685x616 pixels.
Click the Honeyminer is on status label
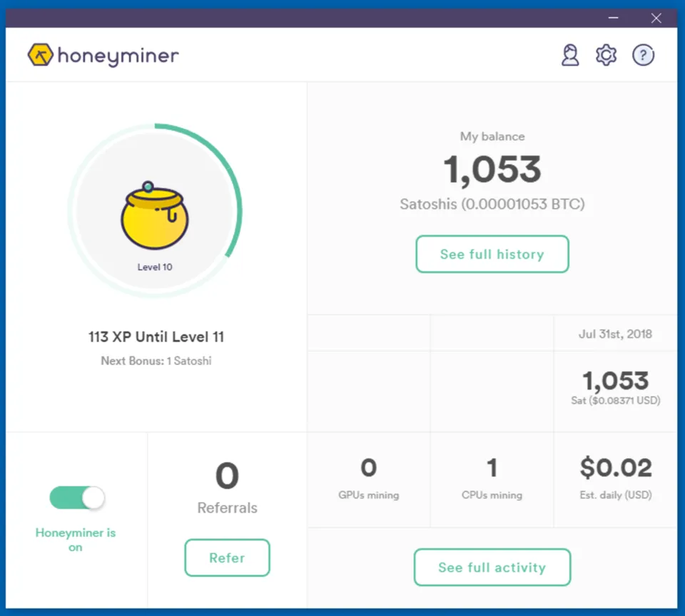(x=76, y=540)
